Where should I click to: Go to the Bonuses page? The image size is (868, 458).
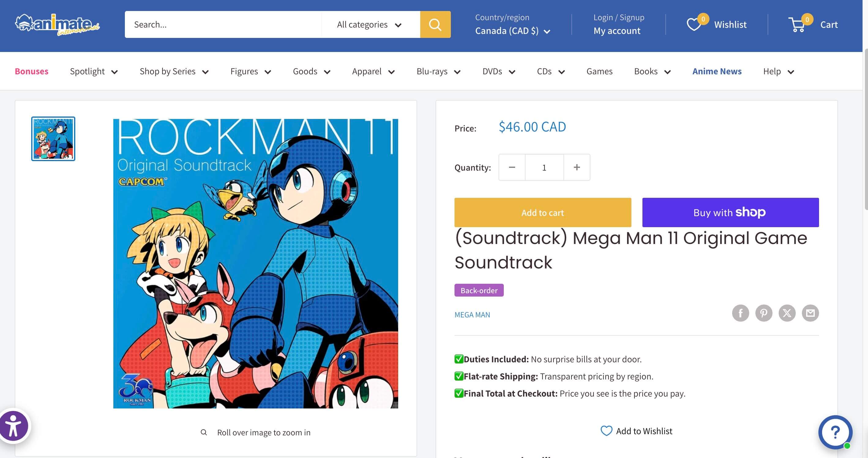coord(32,71)
